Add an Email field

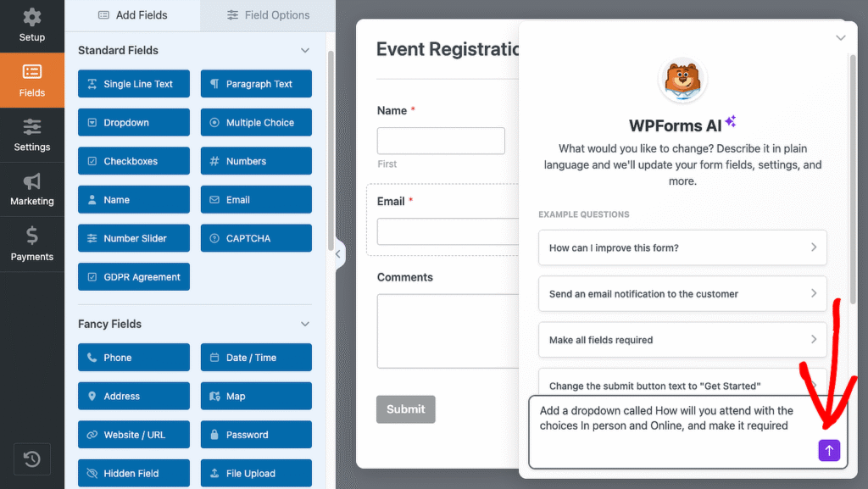pyautogui.click(x=256, y=200)
